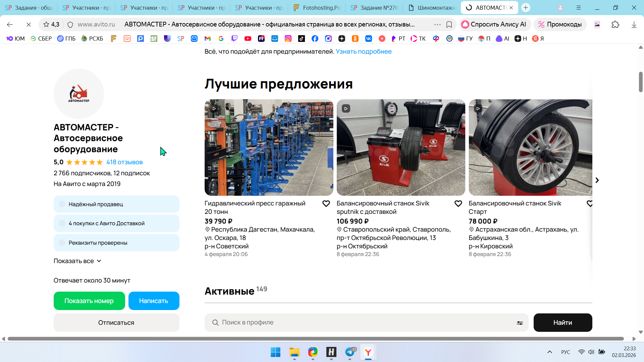The image size is (644, 362).
Task: Click the page bookmark icon in address bar
Action: (449, 24)
